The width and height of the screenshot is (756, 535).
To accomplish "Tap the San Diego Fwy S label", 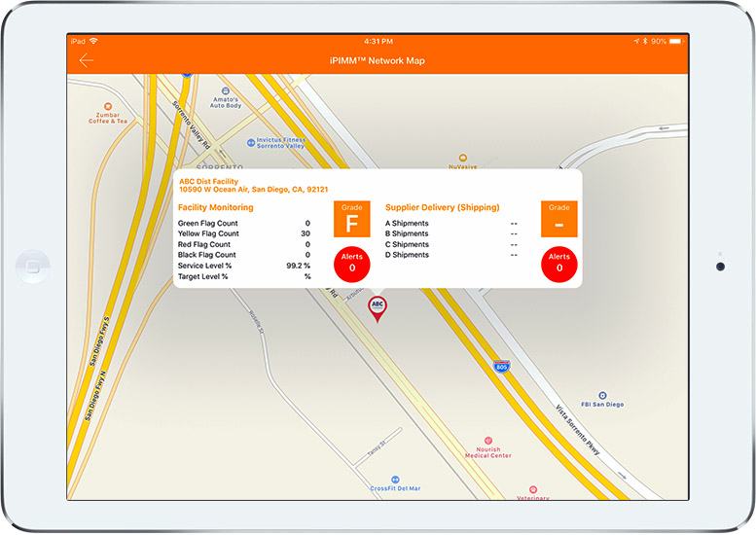I will (x=100, y=341).
